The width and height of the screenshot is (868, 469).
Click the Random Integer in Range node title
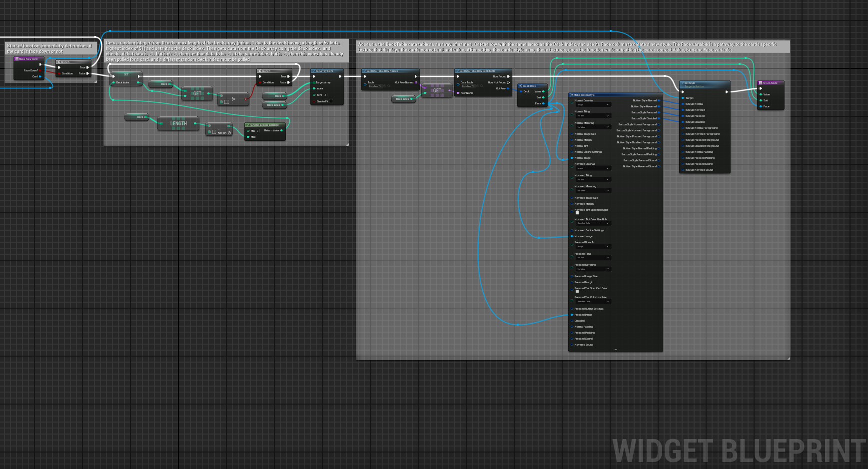click(x=264, y=125)
